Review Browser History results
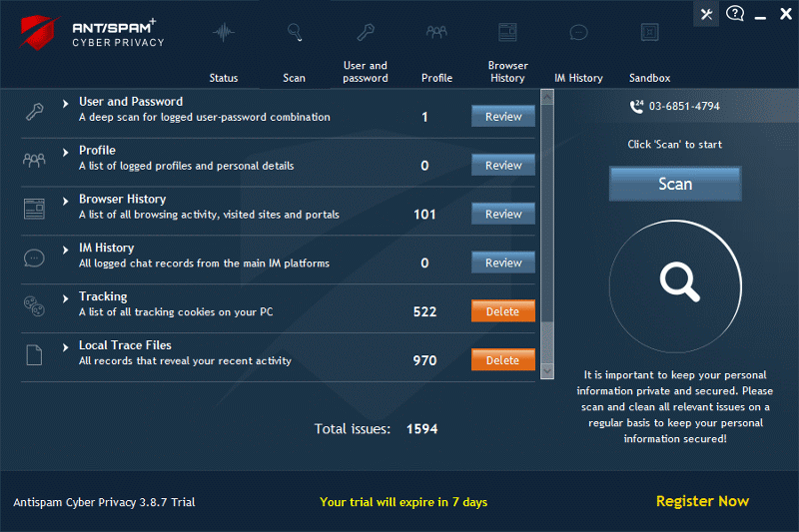 (x=503, y=214)
